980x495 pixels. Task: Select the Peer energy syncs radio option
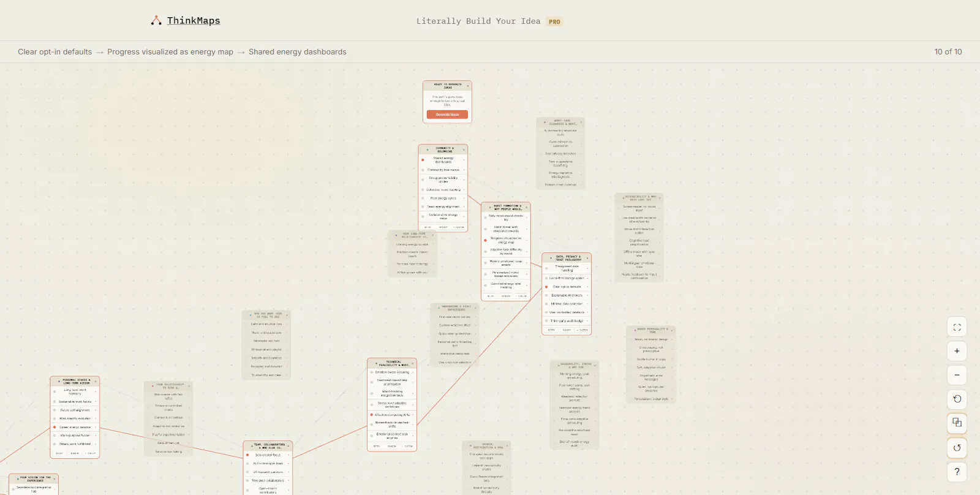(423, 198)
